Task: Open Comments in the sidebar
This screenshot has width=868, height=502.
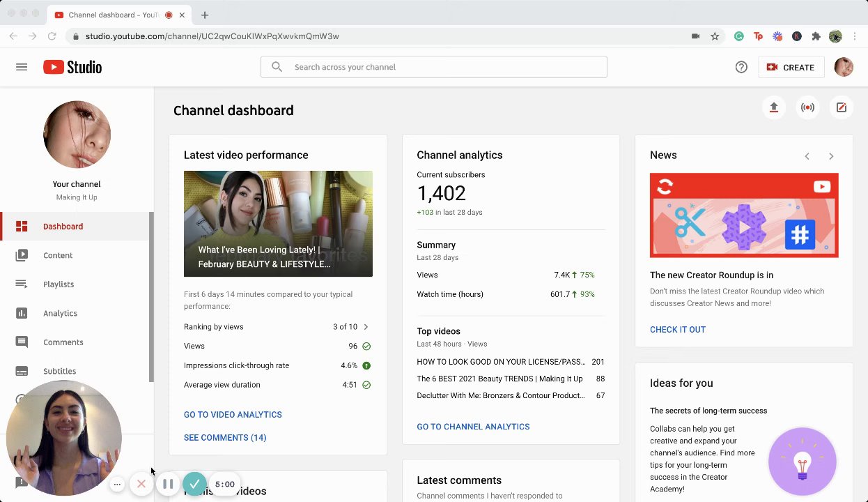Action: tap(75, 342)
